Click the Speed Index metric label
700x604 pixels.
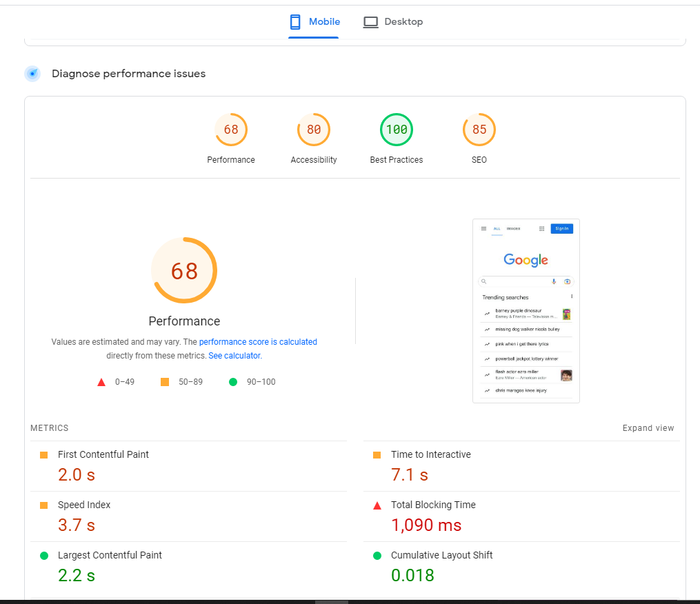(84, 505)
